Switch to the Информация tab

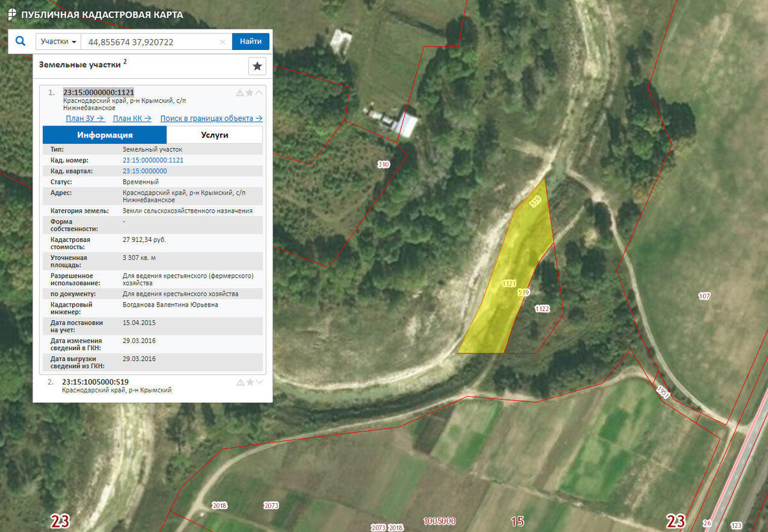(105, 135)
